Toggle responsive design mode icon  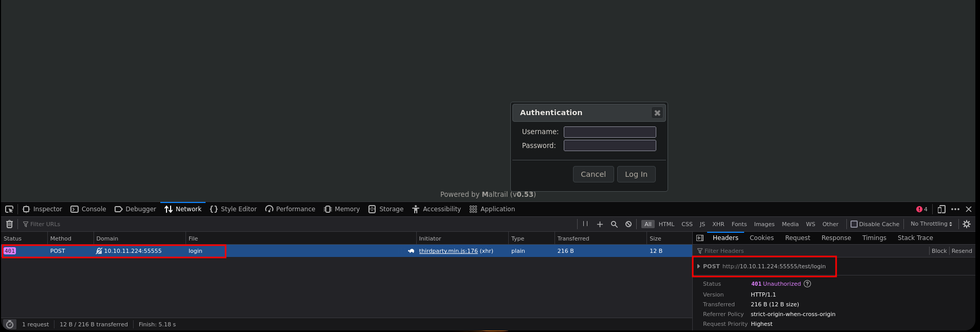[941, 209]
